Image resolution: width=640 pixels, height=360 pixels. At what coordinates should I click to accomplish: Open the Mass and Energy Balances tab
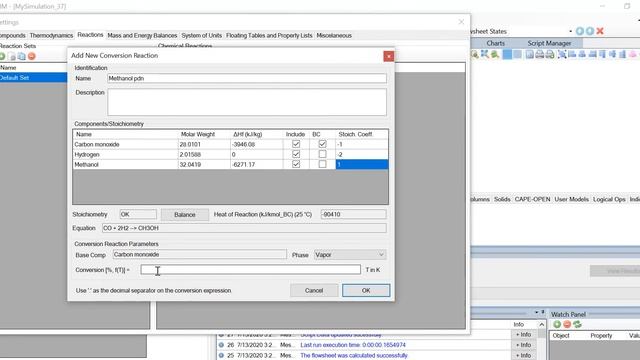coord(142,36)
